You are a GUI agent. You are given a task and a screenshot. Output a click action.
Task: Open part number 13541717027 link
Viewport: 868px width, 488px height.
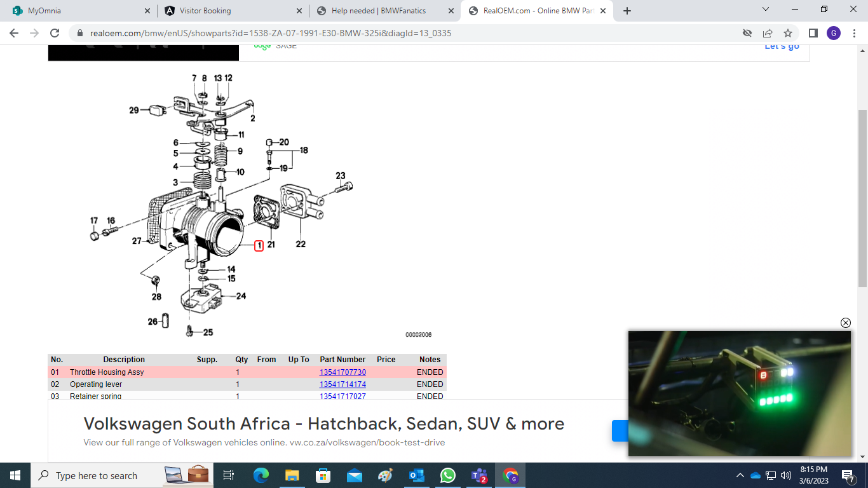click(342, 396)
